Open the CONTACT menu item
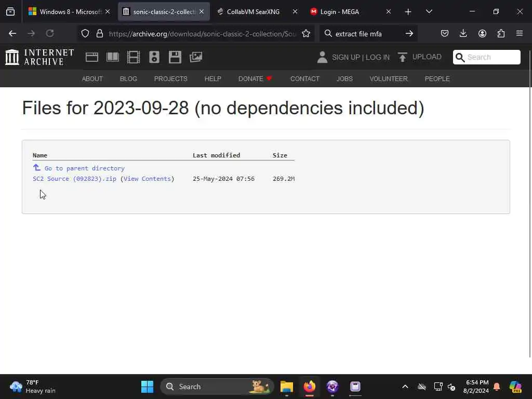Screen dimensions: 532x399 point(304,79)
